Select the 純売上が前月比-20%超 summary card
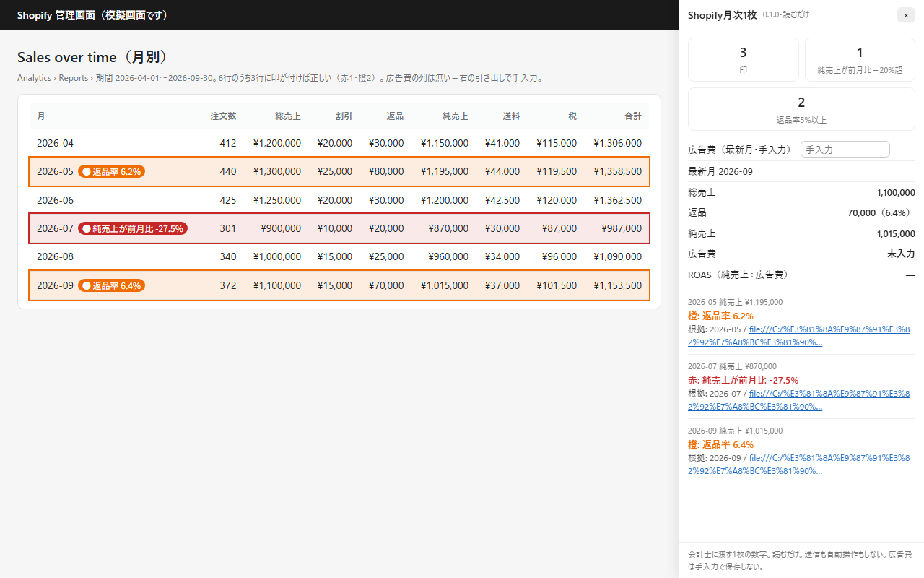The height and width of the screenshot is (578, 924). (x=860, y=59)
